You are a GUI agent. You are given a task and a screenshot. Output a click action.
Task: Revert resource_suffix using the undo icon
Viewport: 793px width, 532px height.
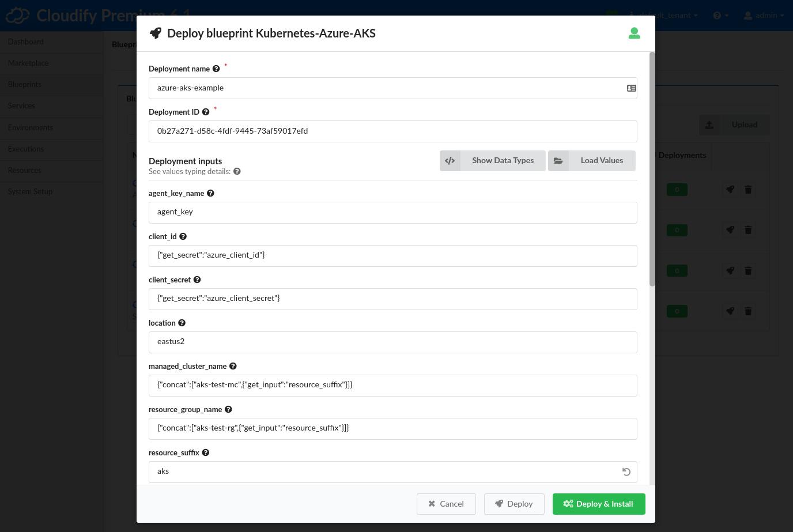(x=626, y=471)
